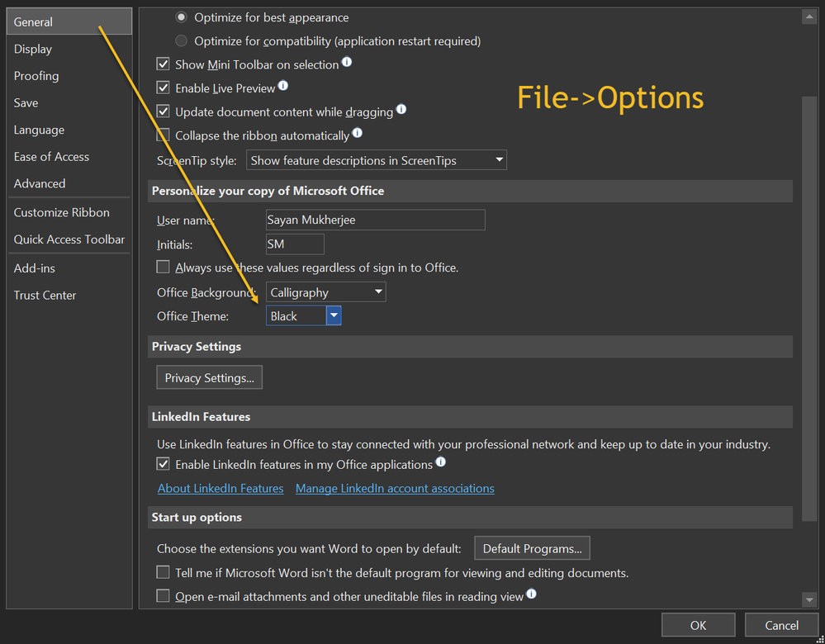The height and width of the screenshot is (644, 825).
Task: Open the Office Theme dropdown
Action: coord(333,316)
